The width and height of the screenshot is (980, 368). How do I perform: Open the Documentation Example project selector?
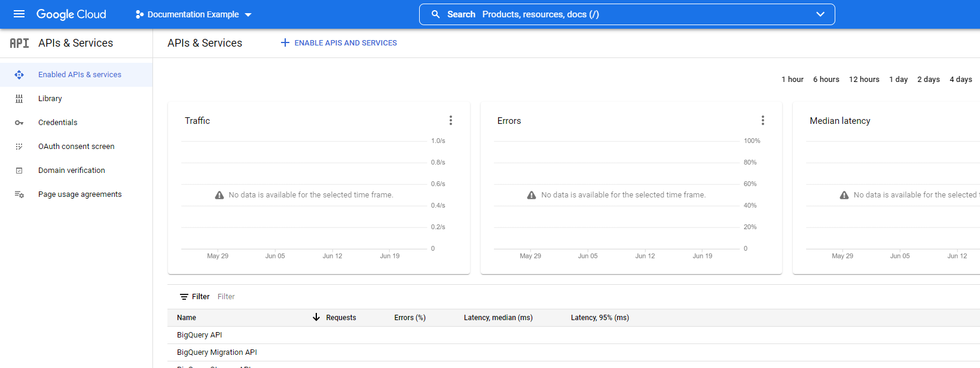click(x=193, y=14)
